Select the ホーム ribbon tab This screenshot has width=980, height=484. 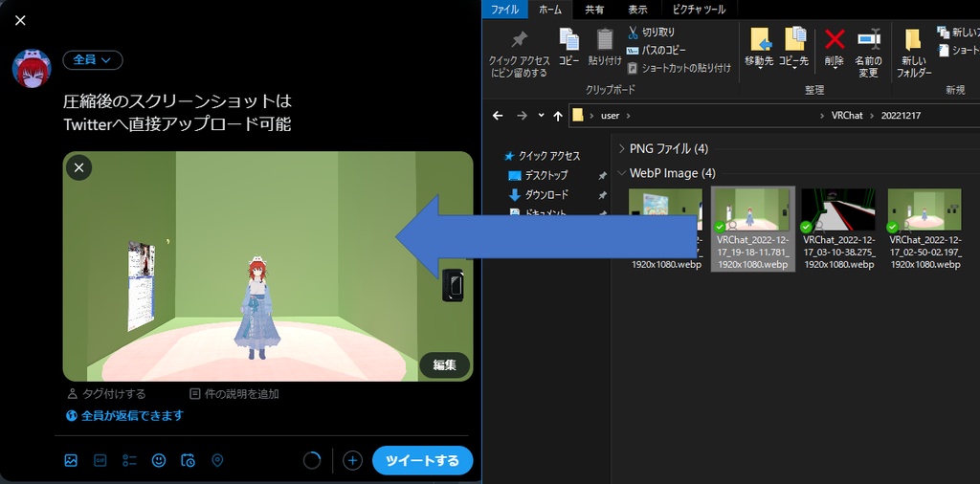coord(550,10)
